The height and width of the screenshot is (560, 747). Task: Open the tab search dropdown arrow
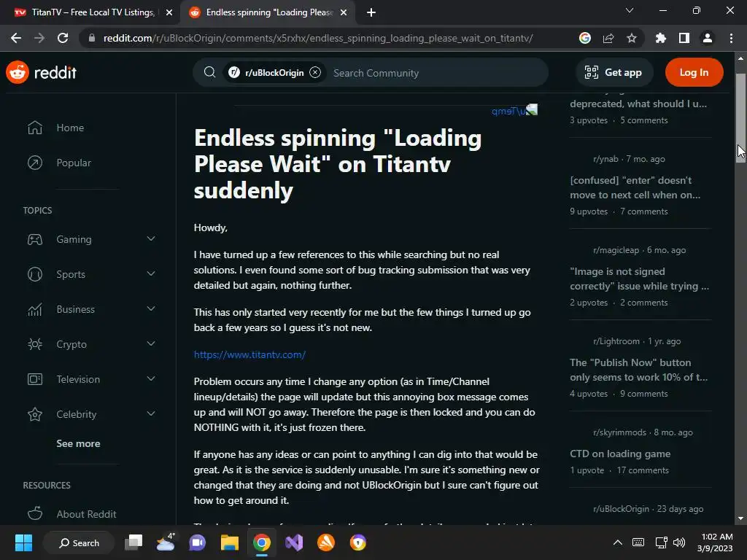(x=630, y=10)
